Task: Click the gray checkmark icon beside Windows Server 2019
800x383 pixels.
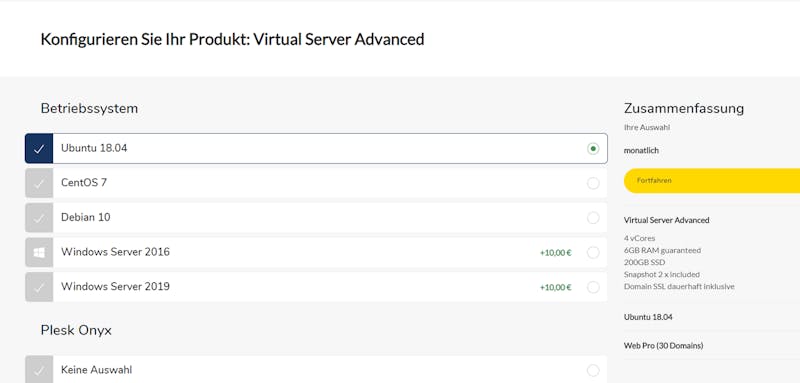Action: click(39, 287)
